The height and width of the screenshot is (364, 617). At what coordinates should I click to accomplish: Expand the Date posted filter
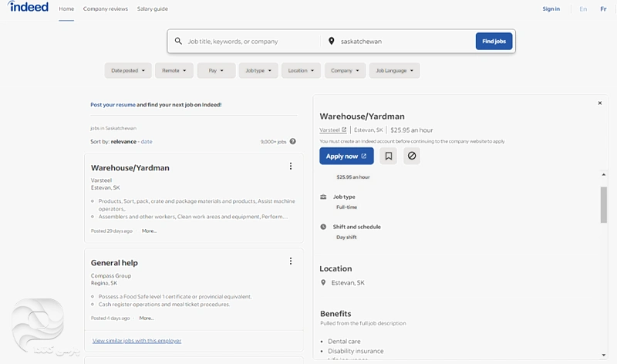[128, 71]
